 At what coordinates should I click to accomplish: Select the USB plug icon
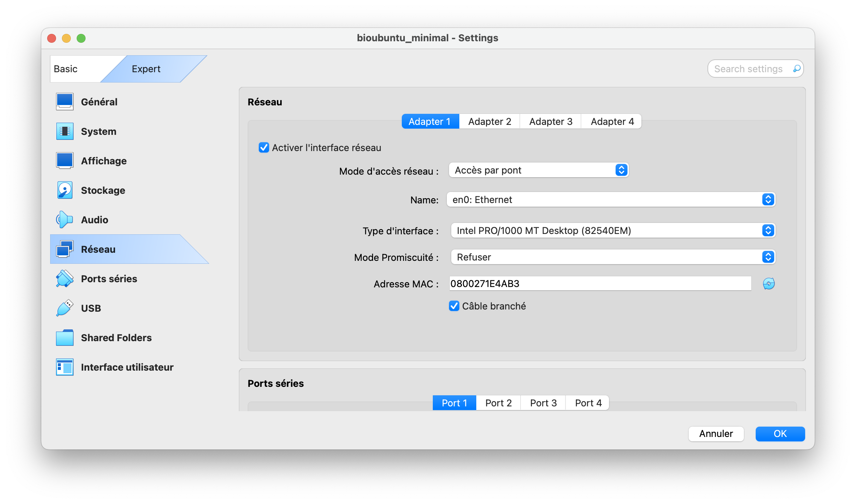pyautogui.click(x=65, y=308)
